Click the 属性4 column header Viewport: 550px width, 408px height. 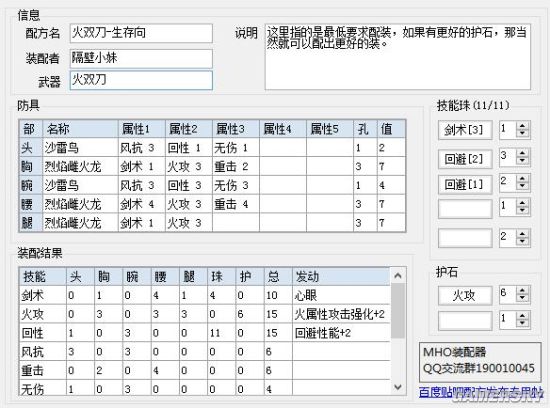tap(283, 129)
